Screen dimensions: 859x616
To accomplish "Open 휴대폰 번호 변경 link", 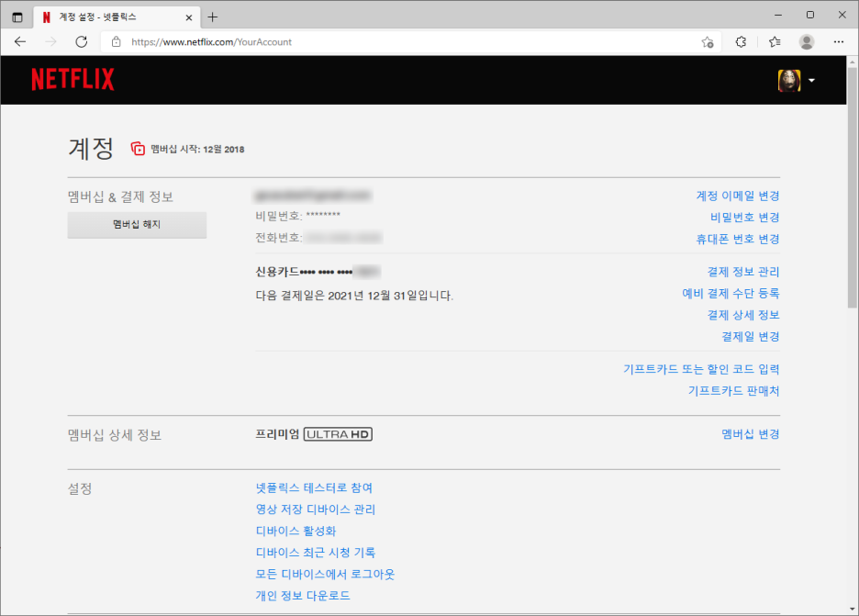I will click(x=737, y=239).
